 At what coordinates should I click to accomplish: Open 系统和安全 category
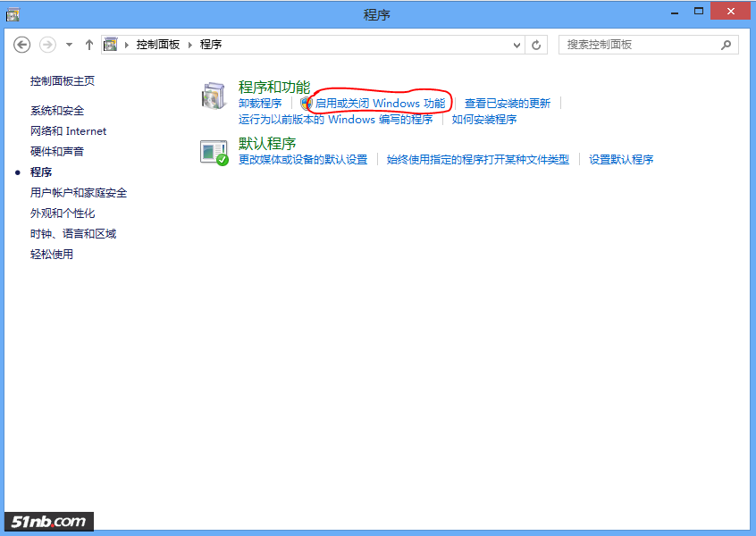pos(57,111)
